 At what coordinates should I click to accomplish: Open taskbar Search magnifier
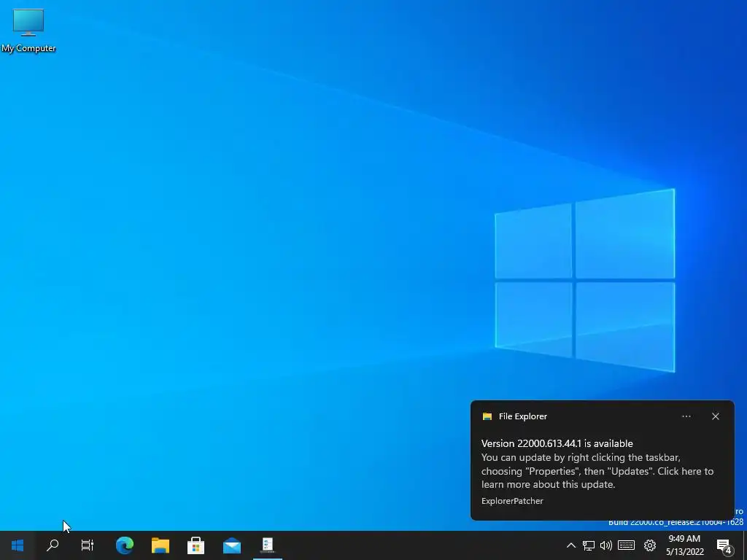pyautogui.click(x=53, y=545)
